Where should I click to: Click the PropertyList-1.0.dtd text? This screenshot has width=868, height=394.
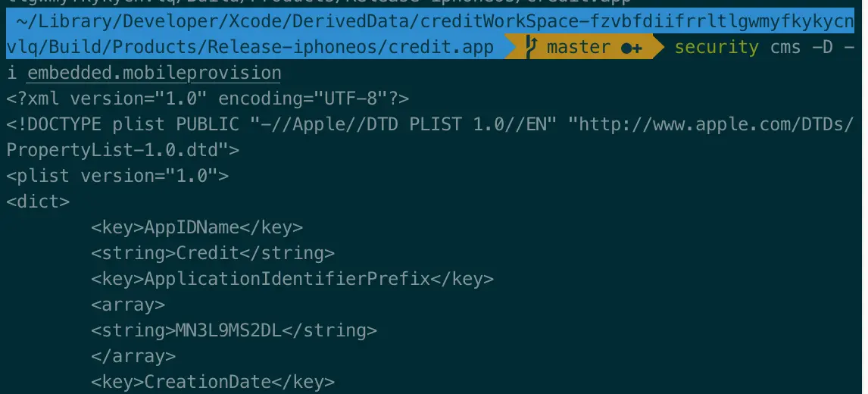(x=112, y=150)
